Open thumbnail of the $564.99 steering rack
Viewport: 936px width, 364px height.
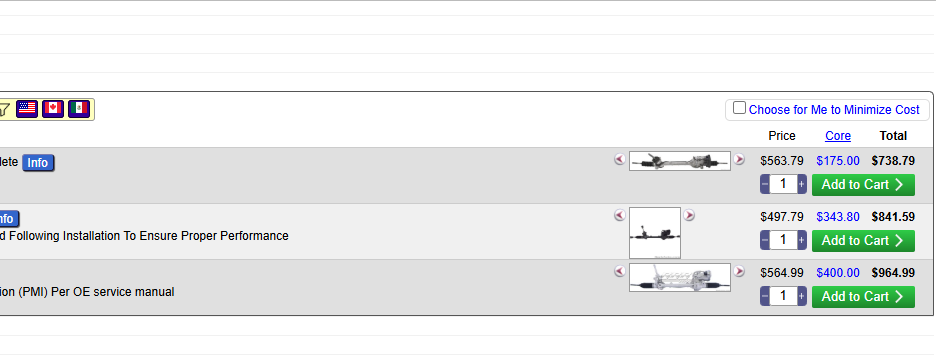[680, 277]
